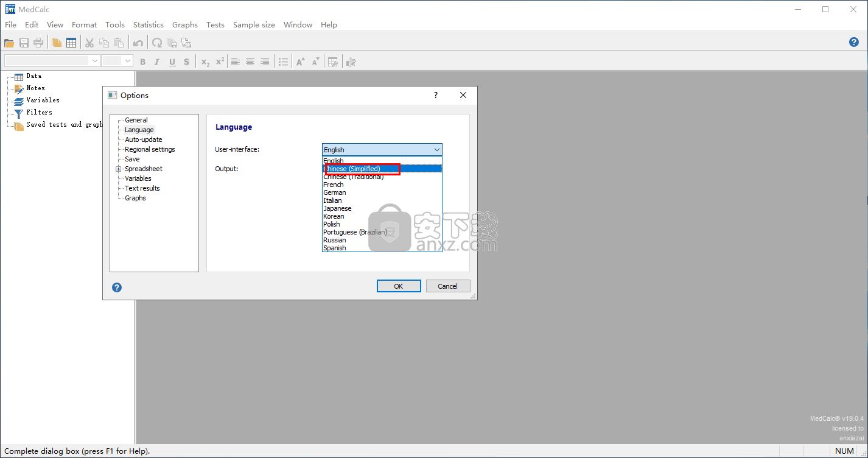
Task: Select Filters in MedCalc contents tree
Action: click(x=39, y=112)
